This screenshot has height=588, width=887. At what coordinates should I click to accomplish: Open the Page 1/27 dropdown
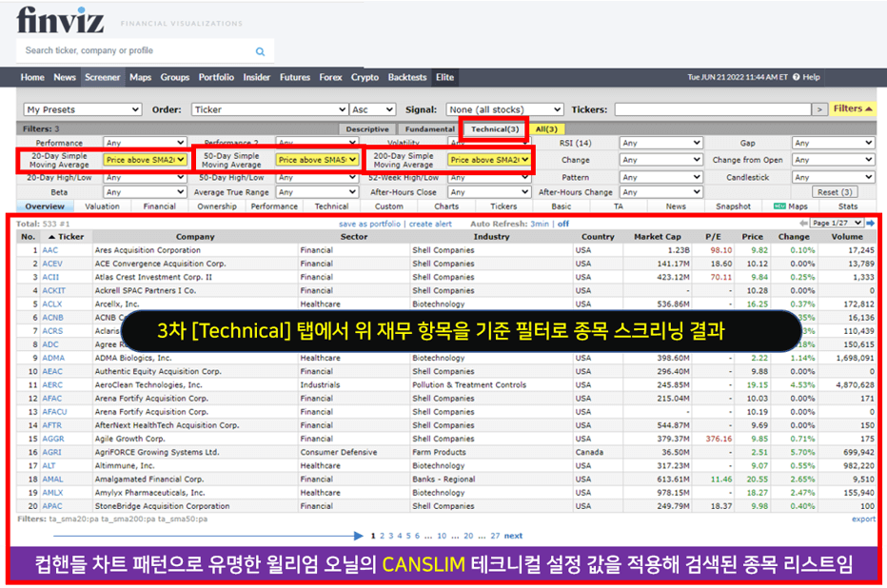click(x=837, y=224)
